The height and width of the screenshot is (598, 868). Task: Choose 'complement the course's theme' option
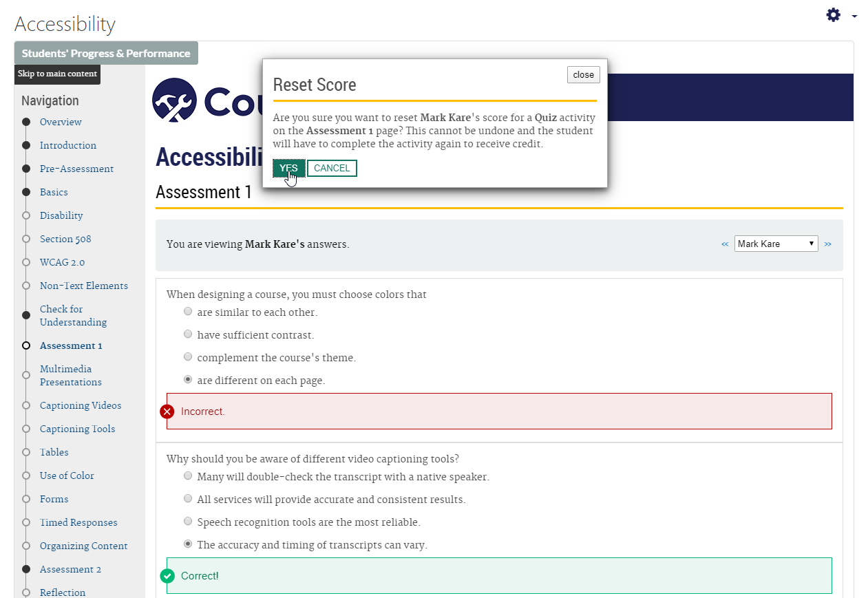(188, 356)
